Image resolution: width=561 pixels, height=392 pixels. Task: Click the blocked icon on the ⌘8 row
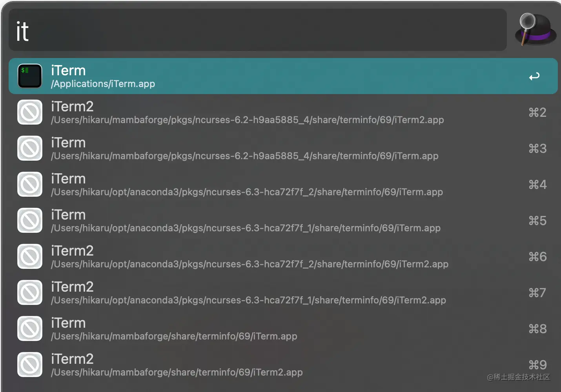(x=30, y=328)
